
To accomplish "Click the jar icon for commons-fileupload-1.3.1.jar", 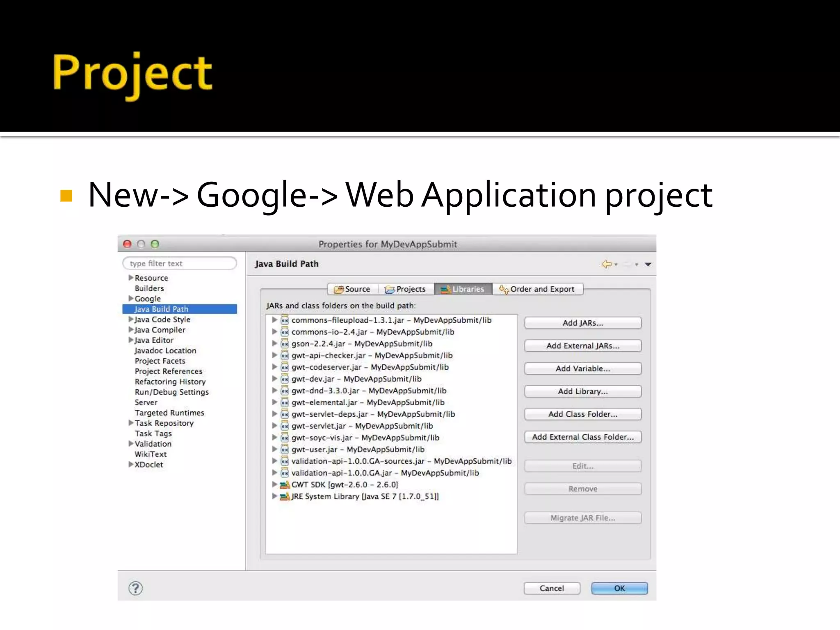I will coord(285,320).
